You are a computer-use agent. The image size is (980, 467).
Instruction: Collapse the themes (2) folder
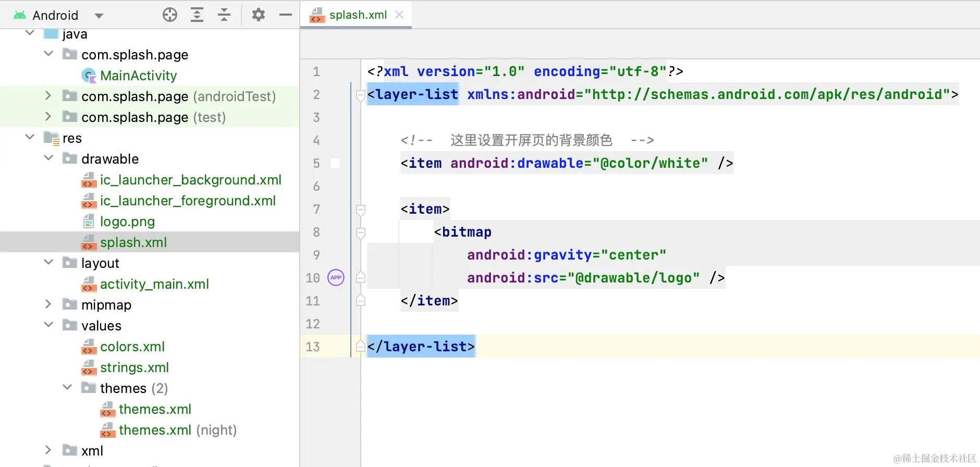(67, 387)
